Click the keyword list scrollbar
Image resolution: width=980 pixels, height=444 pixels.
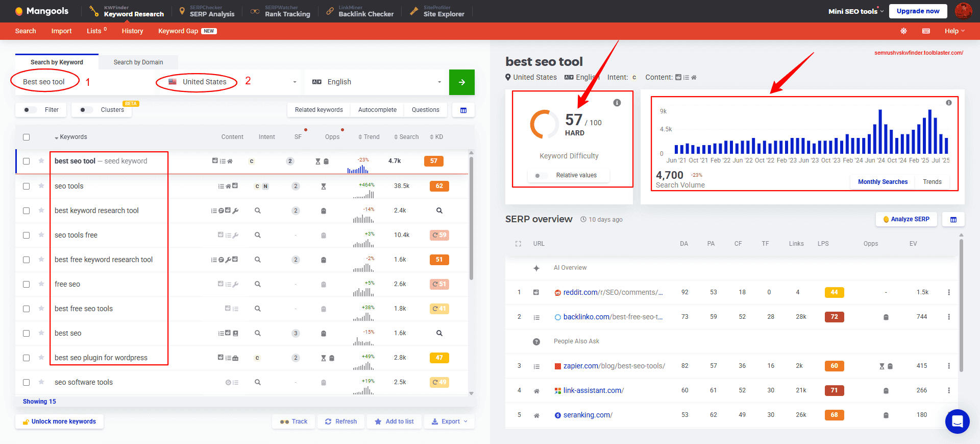pos(471,219)
